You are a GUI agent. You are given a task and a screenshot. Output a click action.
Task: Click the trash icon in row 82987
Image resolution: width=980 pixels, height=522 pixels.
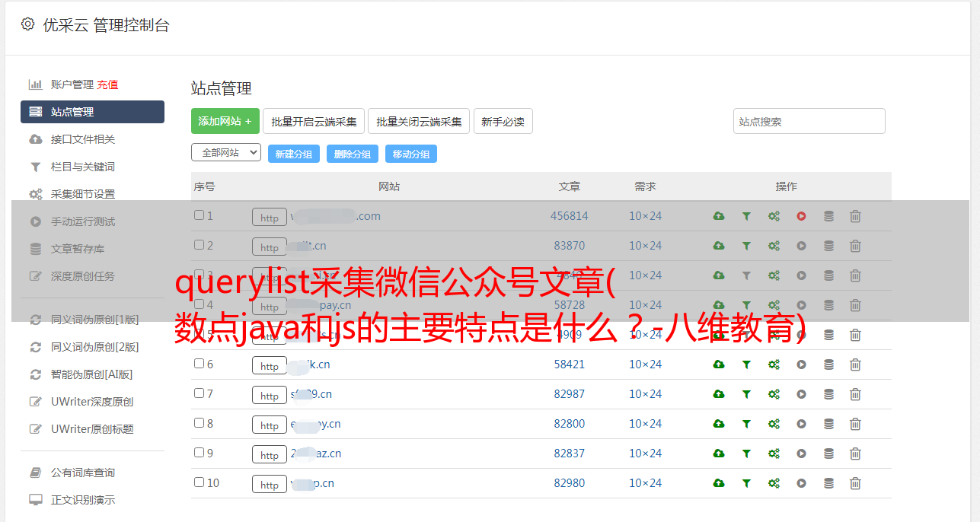click(x=855, y=394)
